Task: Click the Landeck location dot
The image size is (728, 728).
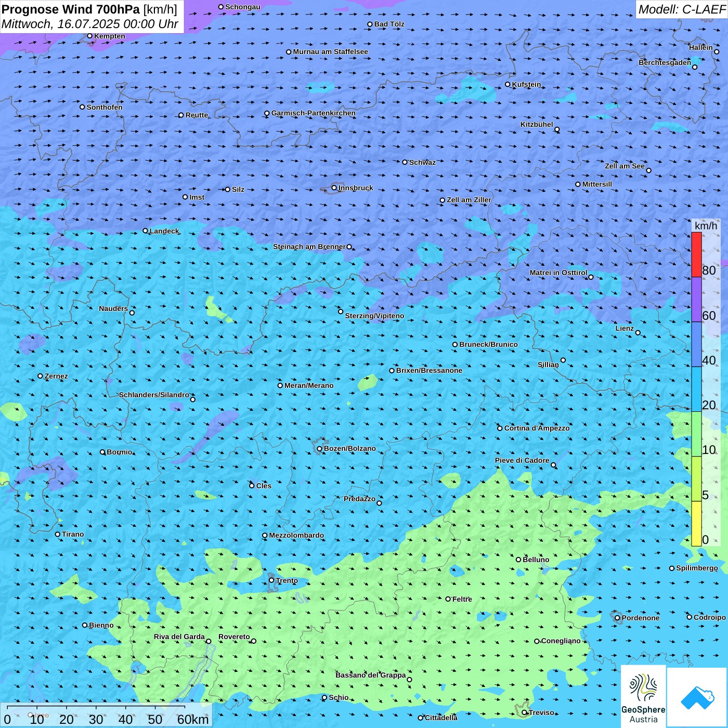Action: pyautogui.click(x=146, y=231)
